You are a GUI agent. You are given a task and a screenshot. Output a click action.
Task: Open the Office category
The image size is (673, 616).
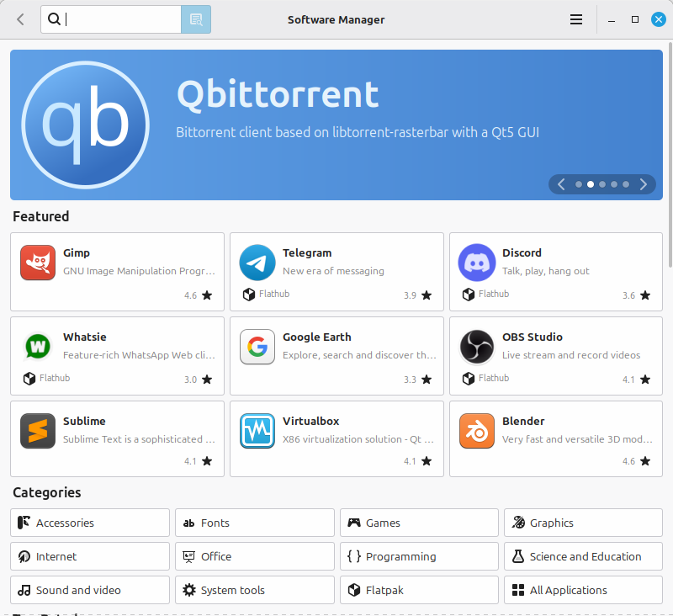pyautogui.click(x=255, y=556)
